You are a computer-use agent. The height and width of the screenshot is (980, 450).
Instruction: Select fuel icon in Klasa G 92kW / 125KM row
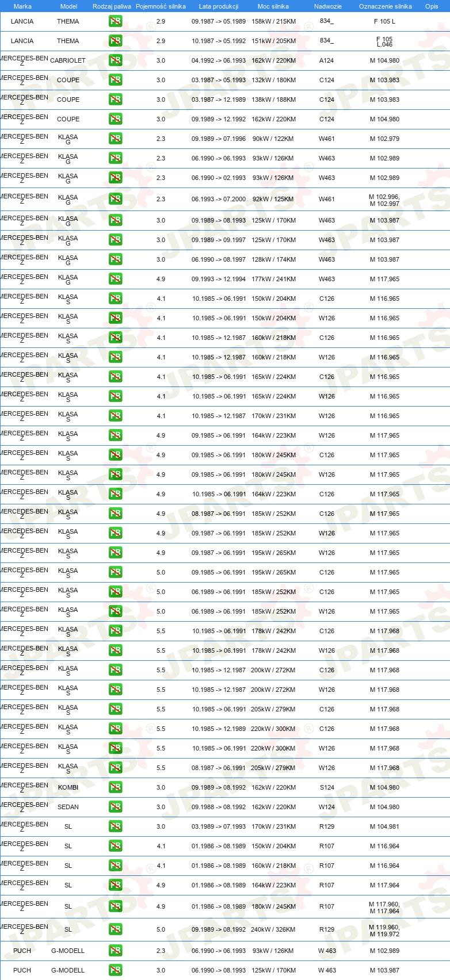click(115, 199)
